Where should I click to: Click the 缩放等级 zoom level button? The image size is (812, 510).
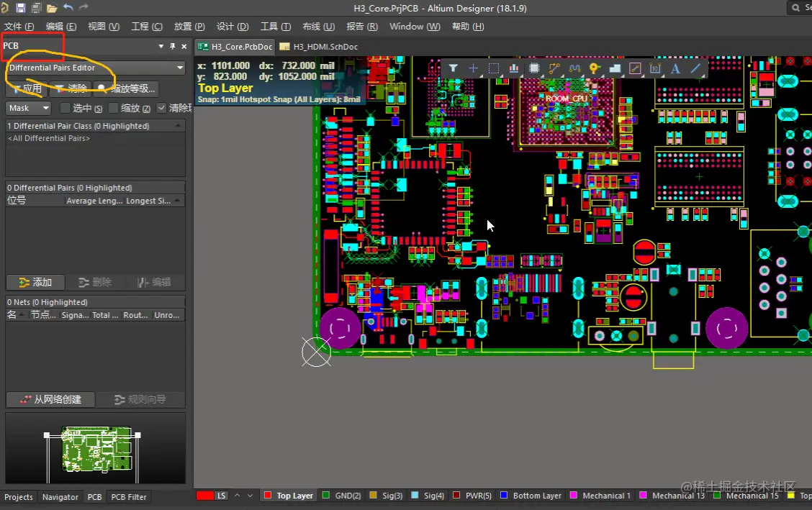click(x=126, y=88)
